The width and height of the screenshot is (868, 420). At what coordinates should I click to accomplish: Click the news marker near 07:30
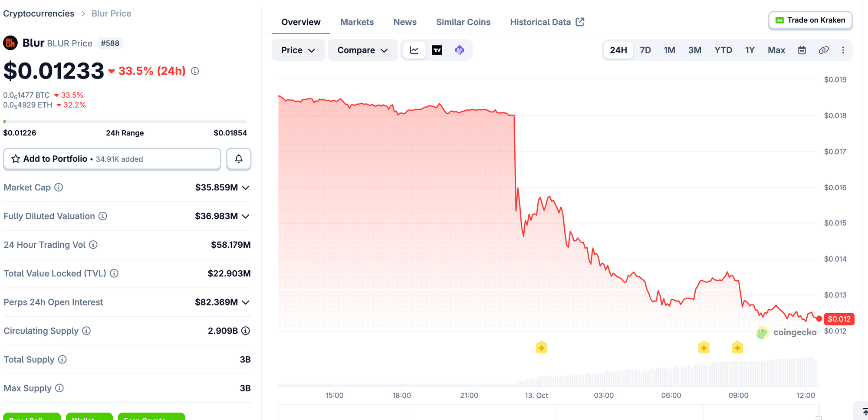[x=704, y=348]
